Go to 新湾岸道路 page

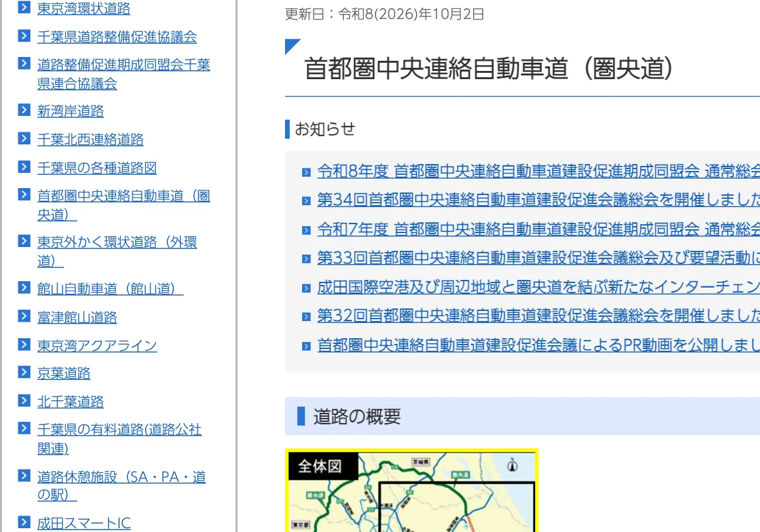tap(70, 111)
